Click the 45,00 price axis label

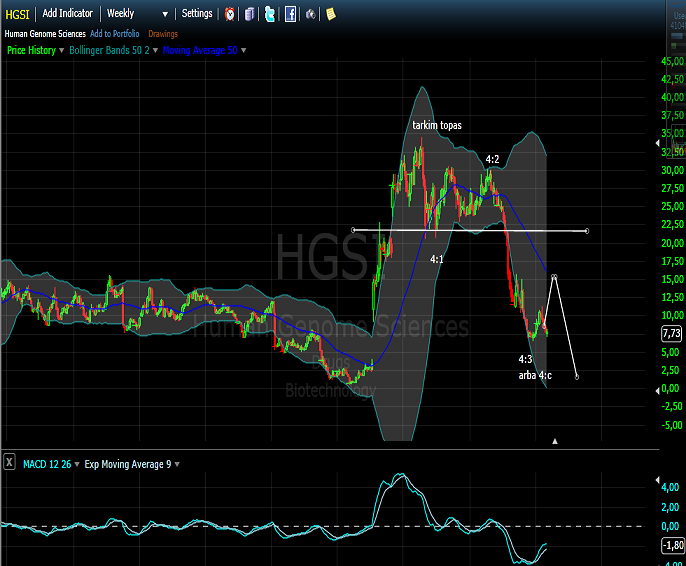673,61
